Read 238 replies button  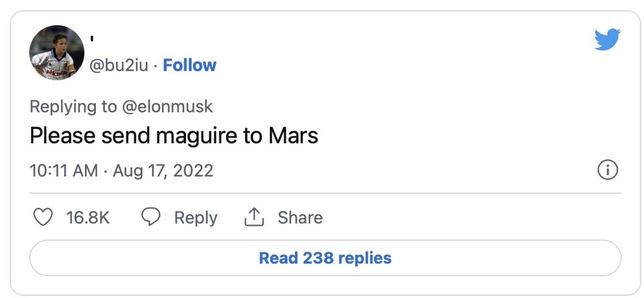pyautogui.click(x=325, y=258)
